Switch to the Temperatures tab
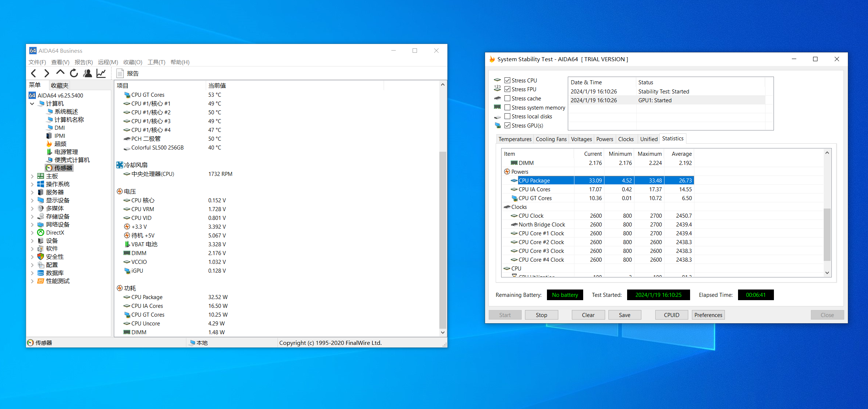The width and height of the screenshot is (868, 409). [x=515, y=139]
